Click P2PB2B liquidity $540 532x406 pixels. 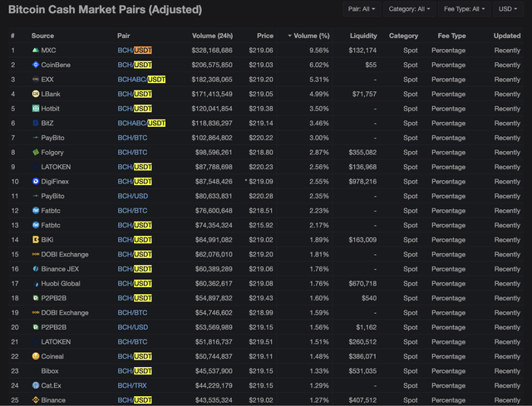point(369,298)
